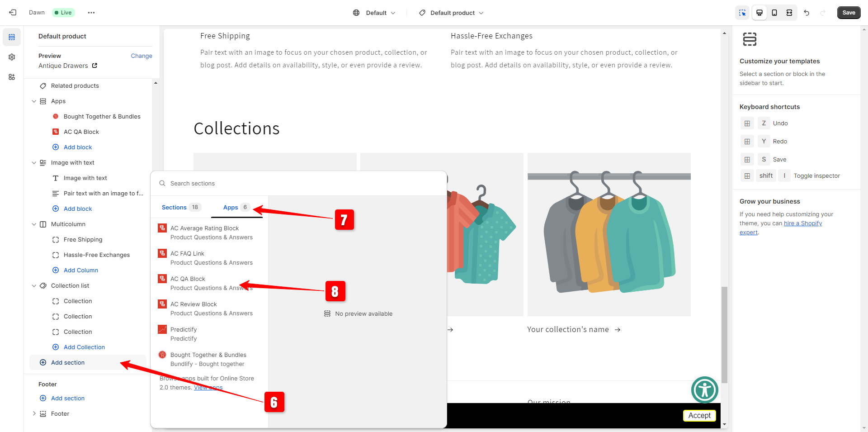
Task: Choose AC QA Block from apps list
Action: click(209, 284)
